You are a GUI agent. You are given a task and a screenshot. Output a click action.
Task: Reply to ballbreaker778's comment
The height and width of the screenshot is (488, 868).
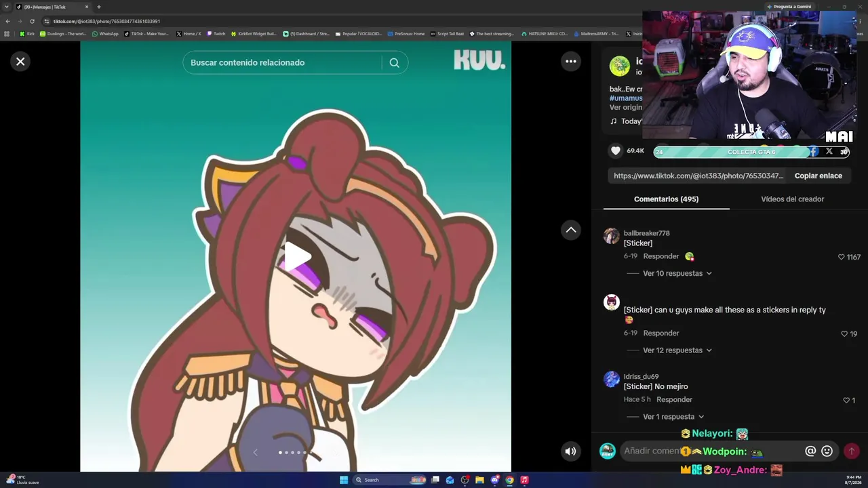point(661,256)
